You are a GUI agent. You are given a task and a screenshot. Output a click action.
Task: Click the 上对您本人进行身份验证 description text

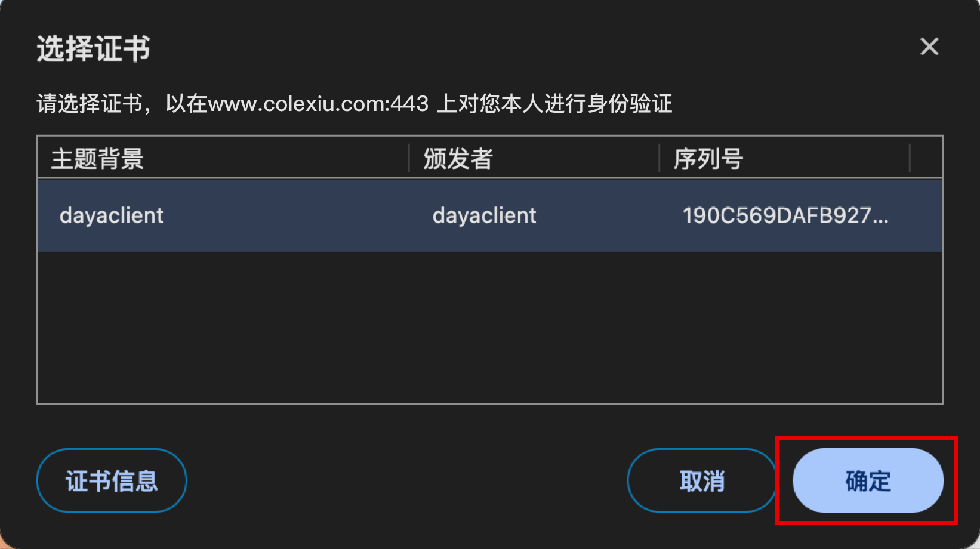(555, 104)
